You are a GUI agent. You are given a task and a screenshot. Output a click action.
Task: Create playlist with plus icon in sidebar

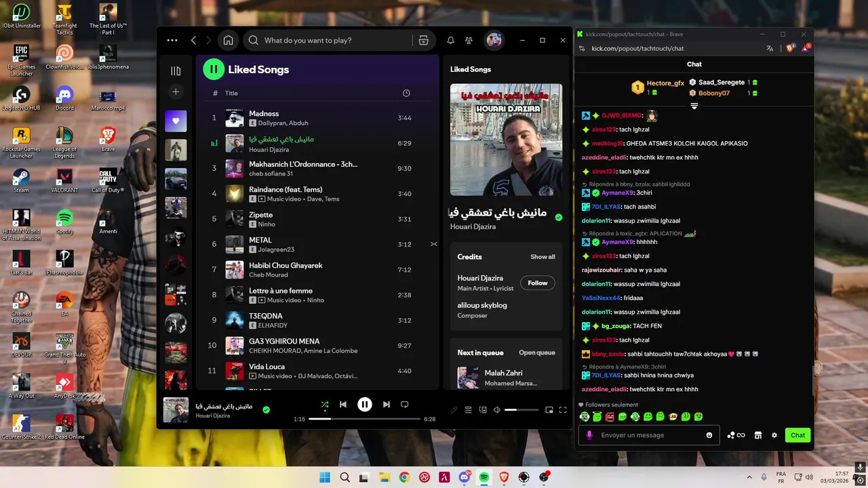coord(176,91)
